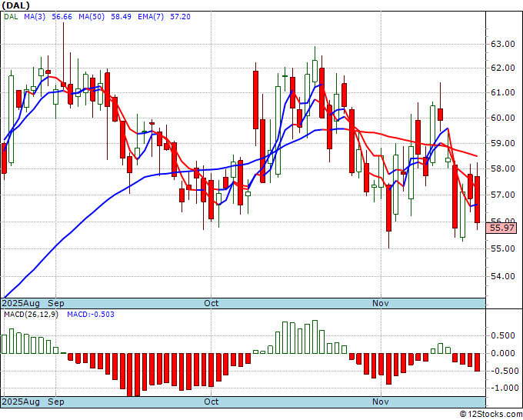Click the MACD(26,12,9) indicator label
This screenshot has height=420, width=523.
tap(31, 315)
